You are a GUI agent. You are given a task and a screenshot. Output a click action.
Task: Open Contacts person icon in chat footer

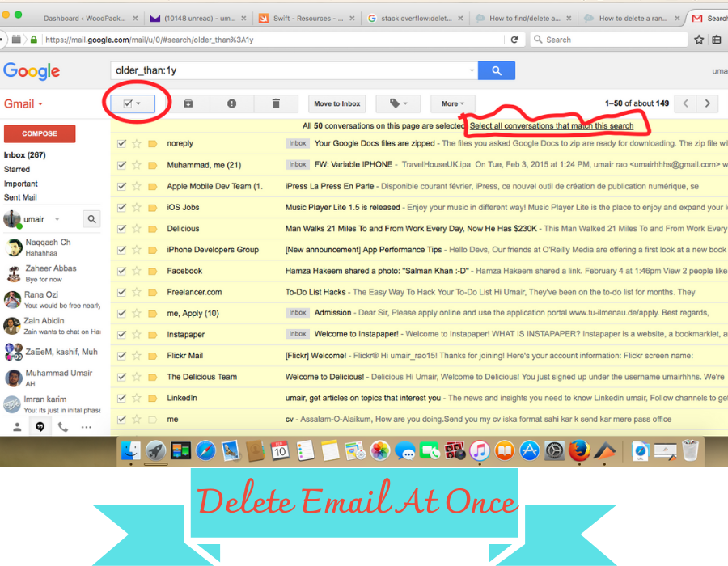pos(17,427)
